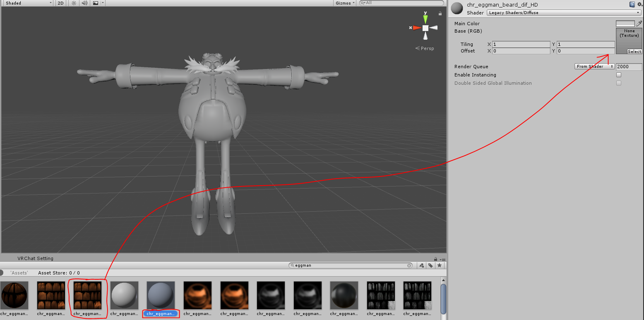Edit Render Queue value 2000
Viewport: 644px width, 320px height.
pyautogui.click(x=629, y=67)
